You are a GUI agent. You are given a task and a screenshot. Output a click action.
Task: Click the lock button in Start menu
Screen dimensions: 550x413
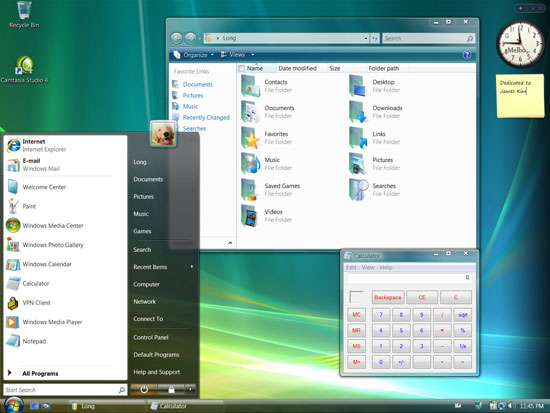[x=171, y=389]
